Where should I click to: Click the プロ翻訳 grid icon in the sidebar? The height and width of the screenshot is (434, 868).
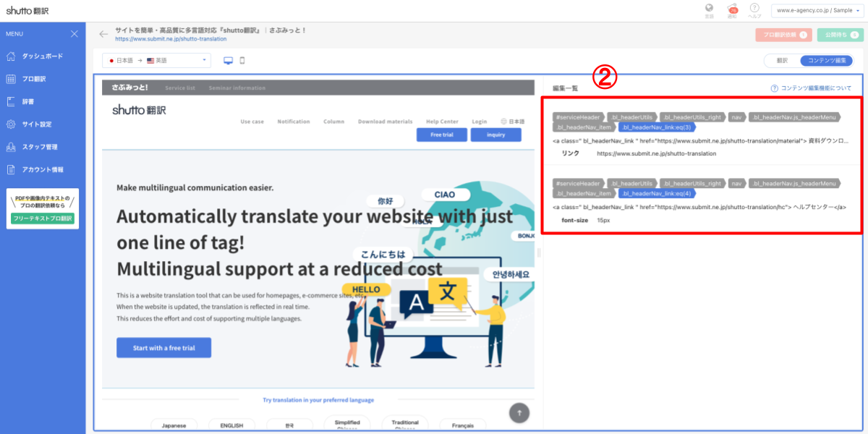(11, 79)
